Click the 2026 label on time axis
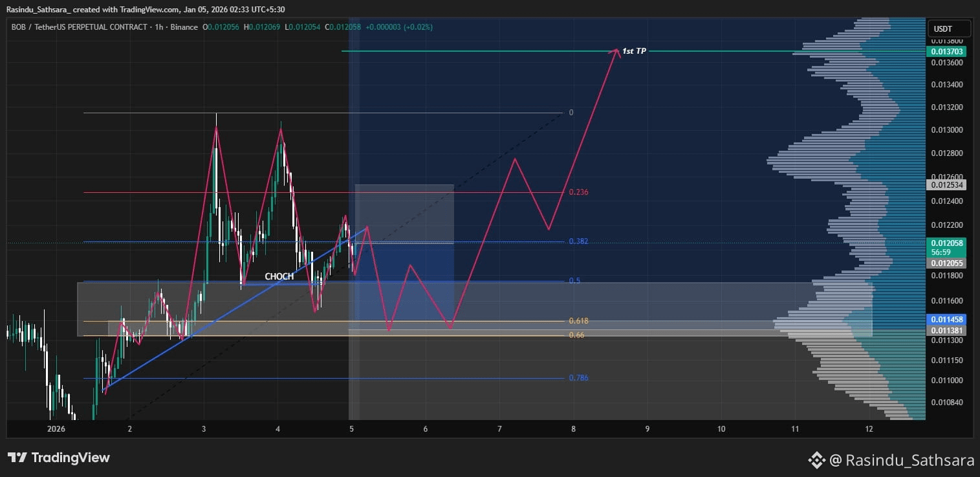 pos(56,429)
